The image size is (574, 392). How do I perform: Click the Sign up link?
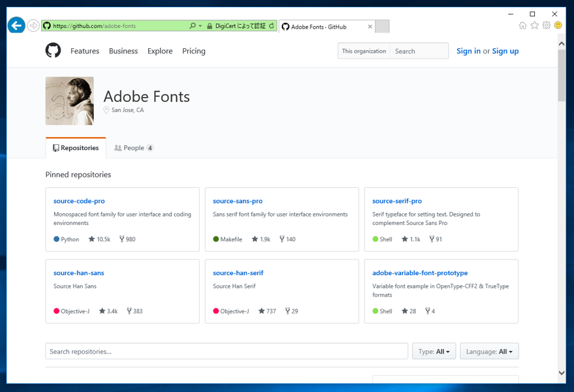point(506,51)
